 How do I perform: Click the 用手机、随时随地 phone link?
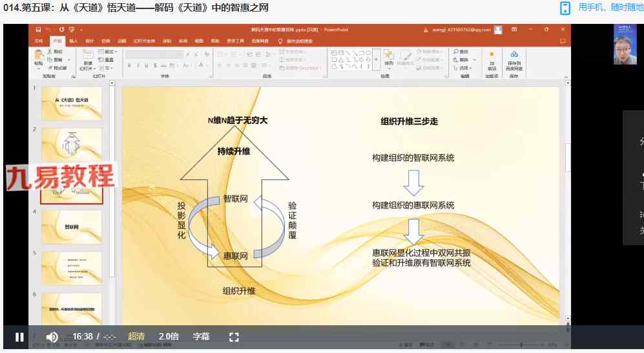click(x=601, y=8)
